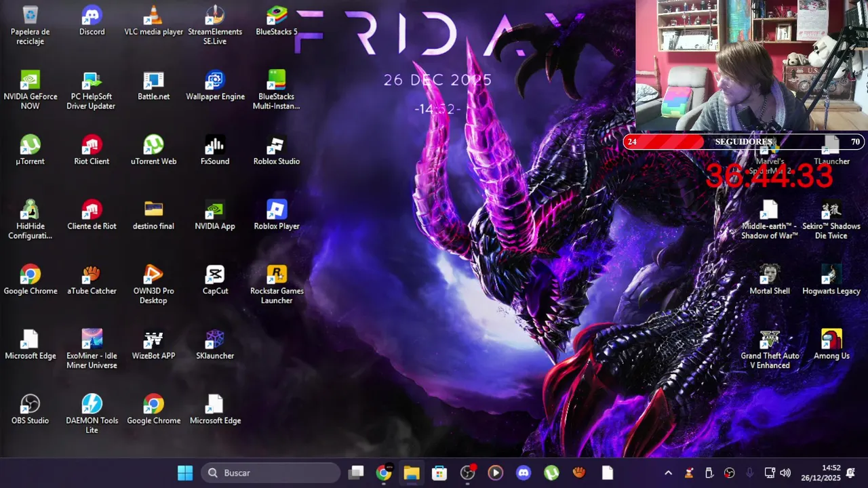Launch the Discord desktop shortcut
The width and height of the screenshot is (868, 488).
[92, 20]
